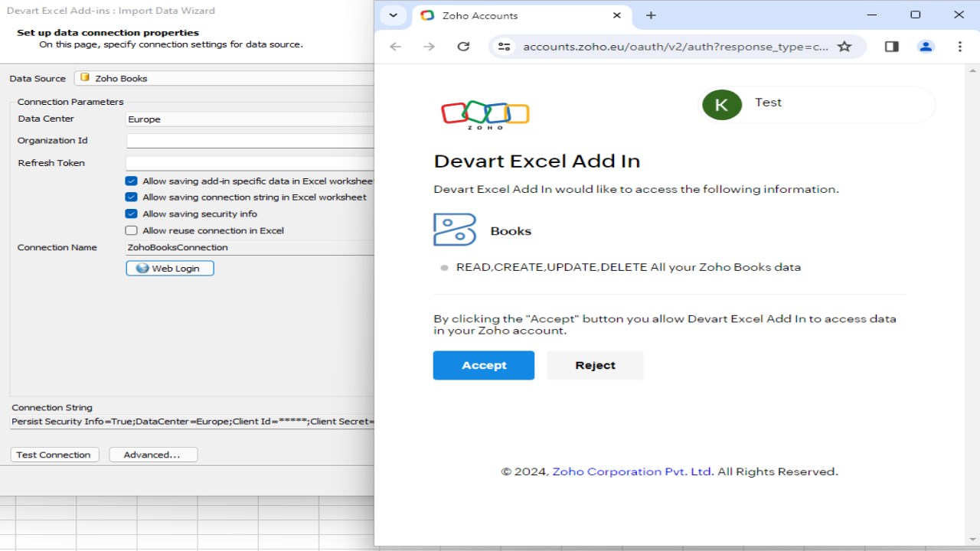Open Chrome side panel
The image size is (980, 551).
(x=891, y=47)
